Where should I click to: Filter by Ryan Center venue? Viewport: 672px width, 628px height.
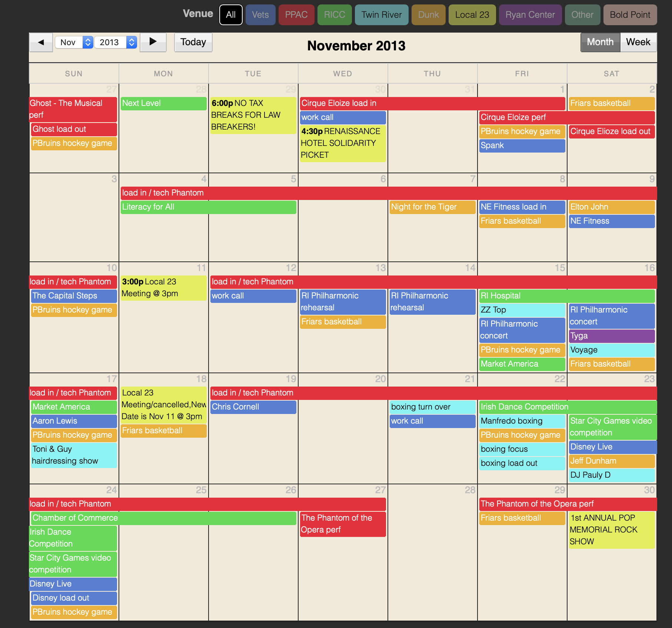pos(530,15)
